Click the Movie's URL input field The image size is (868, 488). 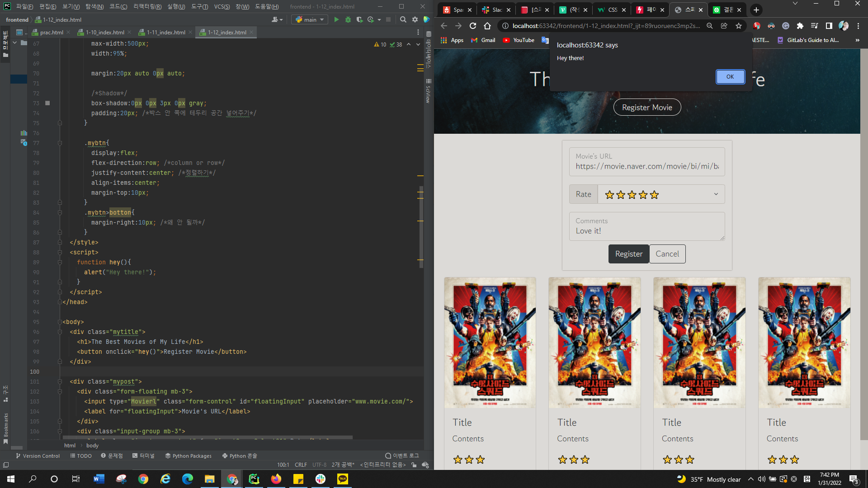click(x=647, y=162)
